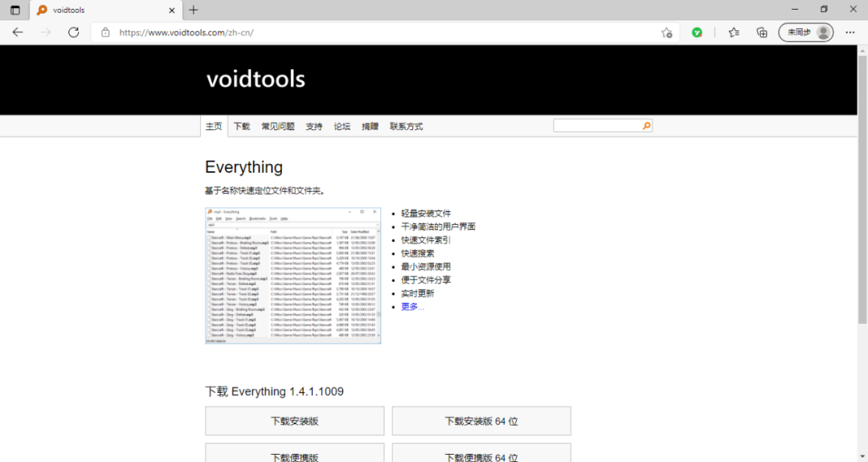Open the 常见问题 navigation item
Image resolution: width=868 pixels, height=462 pixels.
point(278,126)
